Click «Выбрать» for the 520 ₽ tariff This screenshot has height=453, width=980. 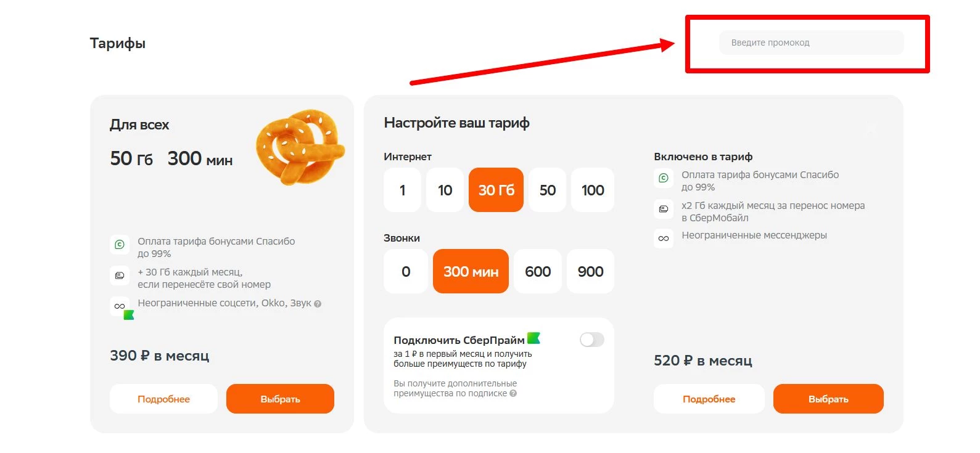(828, 399)
